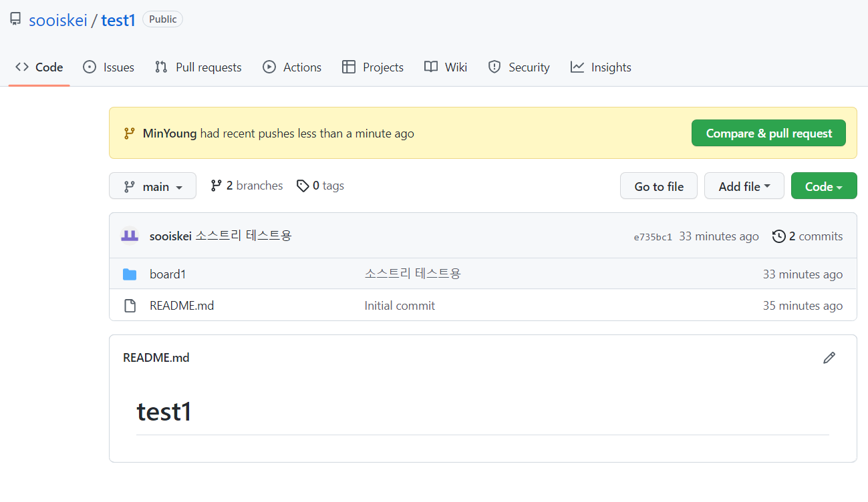
Task: View the 2 commits history link
Action: point(807,236)
